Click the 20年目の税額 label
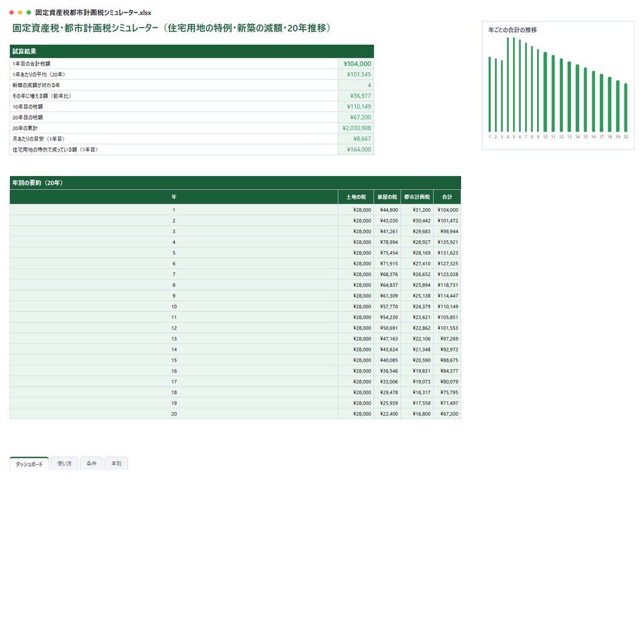The height and width of the screenshot is (644, 644). (28, 118)
